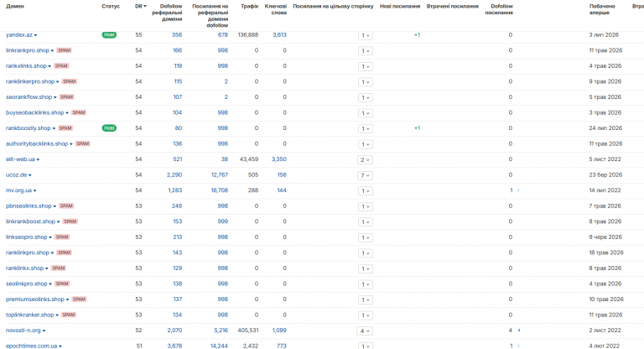Screen dimensions: 644x349
Task: Open the seolinkpro.shop domain link
Action: click(x=26, y=284)
